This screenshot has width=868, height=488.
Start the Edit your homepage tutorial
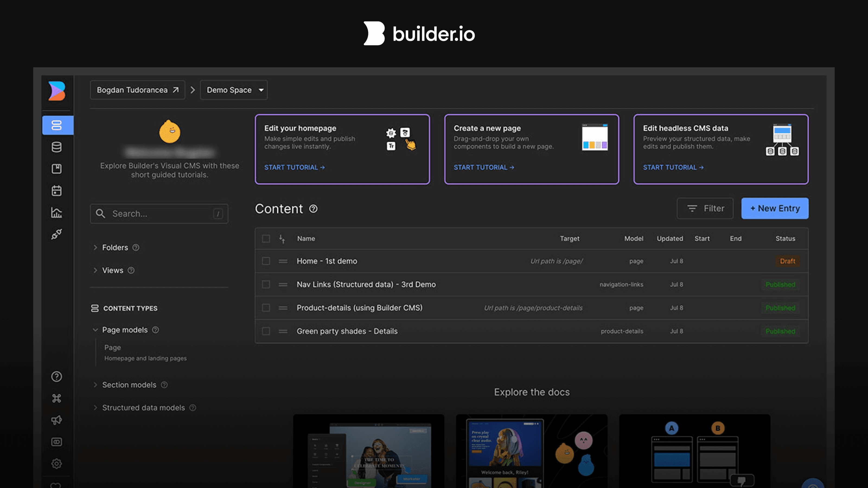[294, 167]
